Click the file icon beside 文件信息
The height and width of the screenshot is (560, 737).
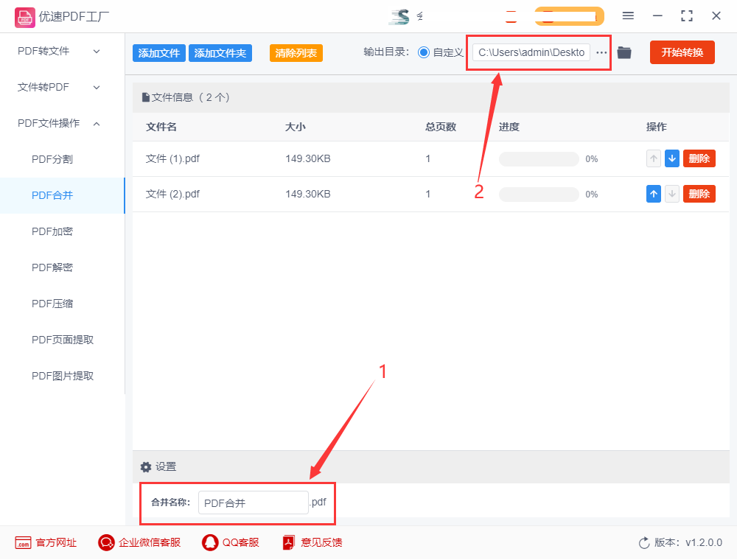[x=146, y=98]
